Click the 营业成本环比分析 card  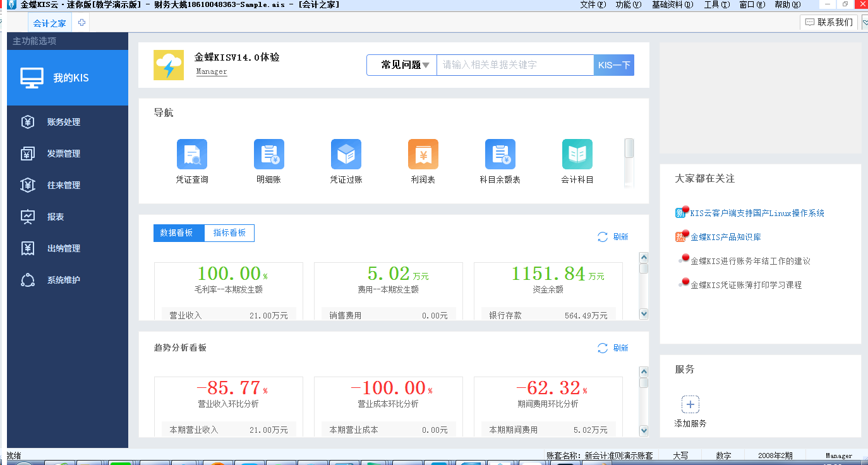(389, 406)
